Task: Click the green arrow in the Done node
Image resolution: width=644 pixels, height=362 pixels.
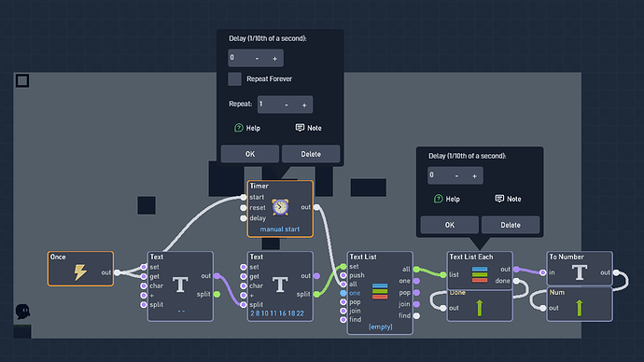Action: coord(480,308)
